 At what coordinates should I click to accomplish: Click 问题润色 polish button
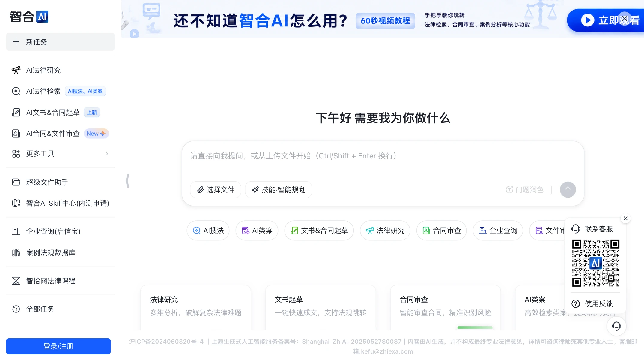525,190
